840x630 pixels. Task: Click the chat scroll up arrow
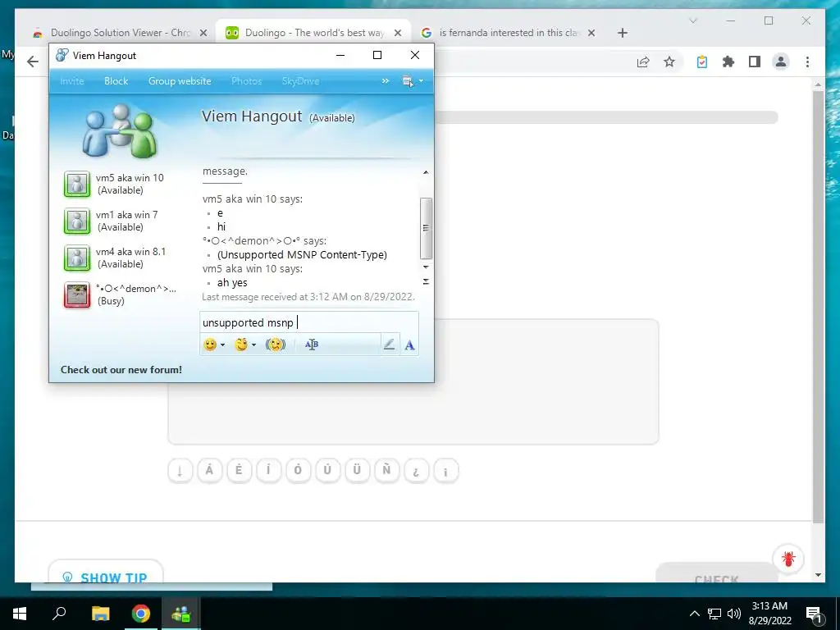tap(426, 172)
